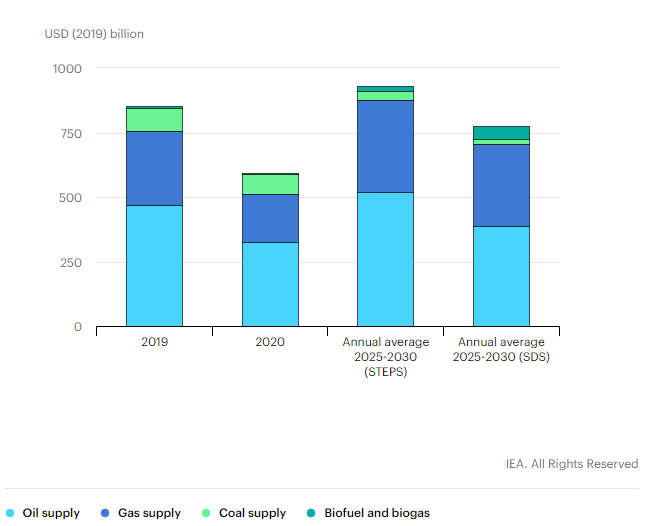Image resolution: width=647 pixels, height=526 pixels.
Task: Click the light blue Oil supply legend dot
Action: 10,513
